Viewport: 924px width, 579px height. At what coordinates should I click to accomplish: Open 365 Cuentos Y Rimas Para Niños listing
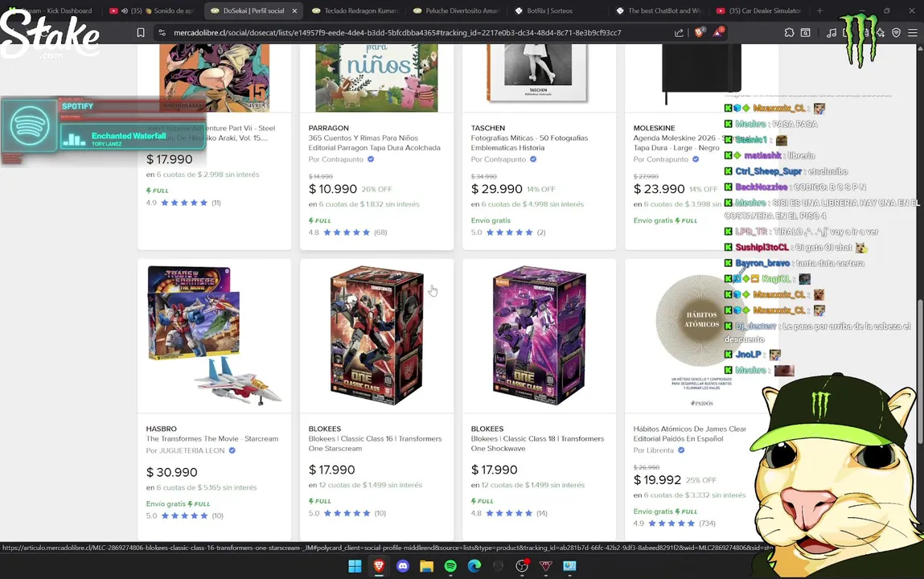tap(374, 143)
